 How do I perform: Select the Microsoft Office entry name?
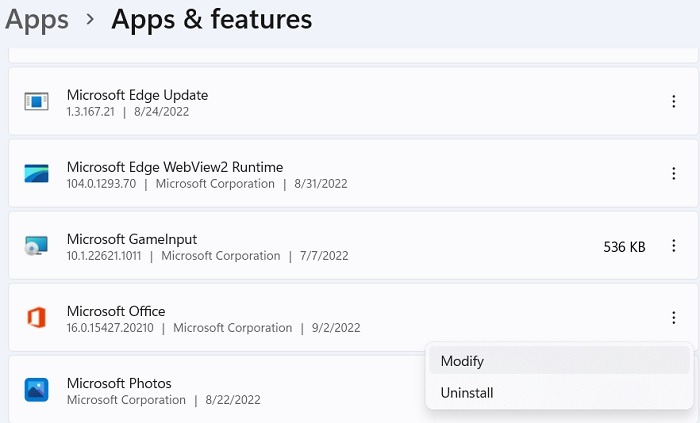(x=116, y=311)
